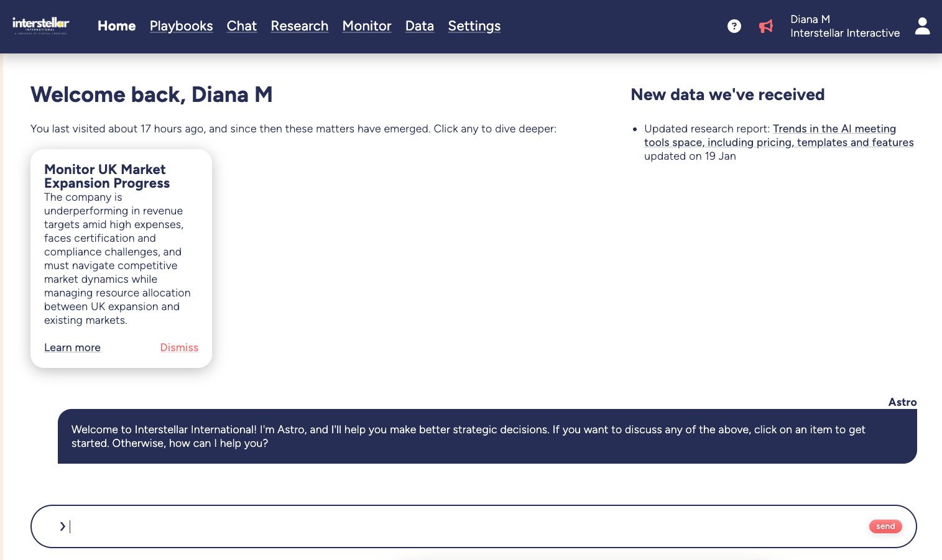This screenshot has height=560, width=942.
Task: Open the Playbooks section
Action: (181, 26)
